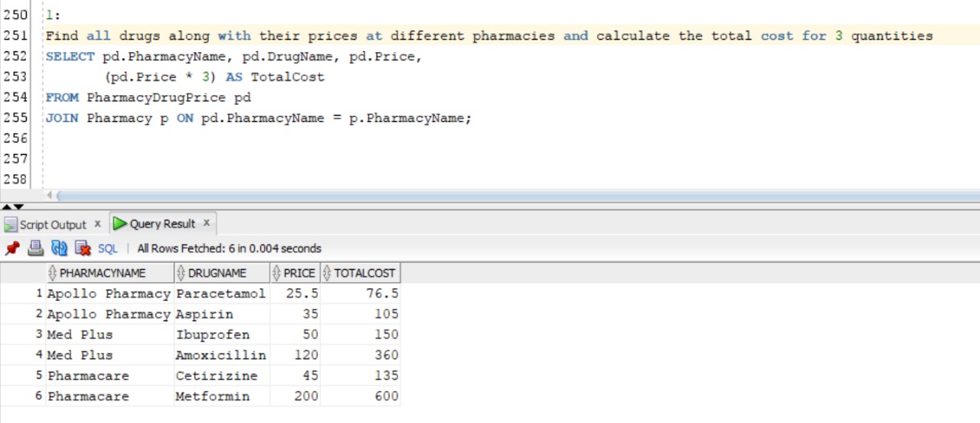Image resolution: width=980 pixels, height=423 pixels.
Task: Click the delete row icon
Action: coord(83,248)
